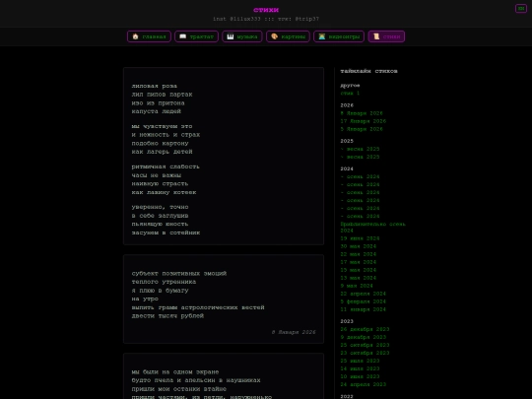Image resolution: width=532 pixels, height=399 pixels.
Task: Click the другое heading in sidebar
Action: (x=350, y=86)
